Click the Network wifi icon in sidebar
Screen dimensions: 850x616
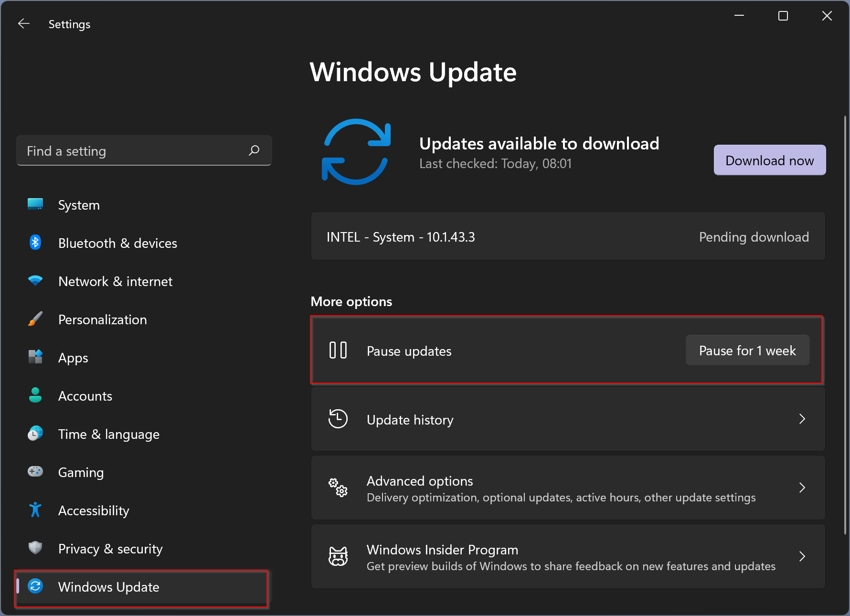point(35,281)
